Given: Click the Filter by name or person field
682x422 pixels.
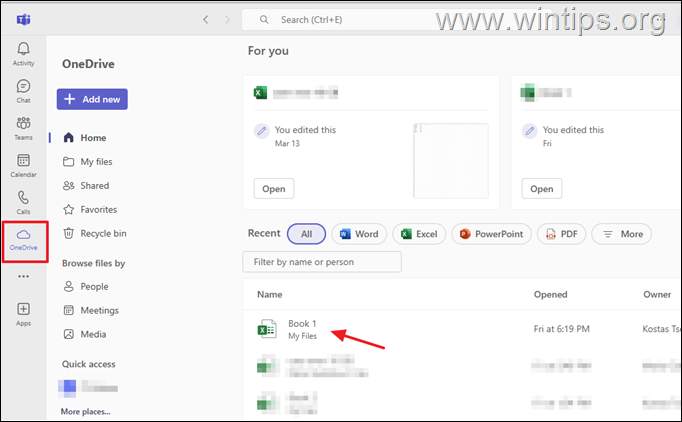Looking at the screenshot, I should (321, 262).
